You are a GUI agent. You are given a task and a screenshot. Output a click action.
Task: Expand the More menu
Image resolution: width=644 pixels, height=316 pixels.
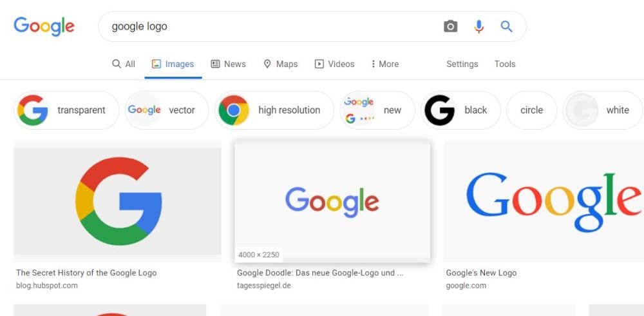(x=384, y=64)
